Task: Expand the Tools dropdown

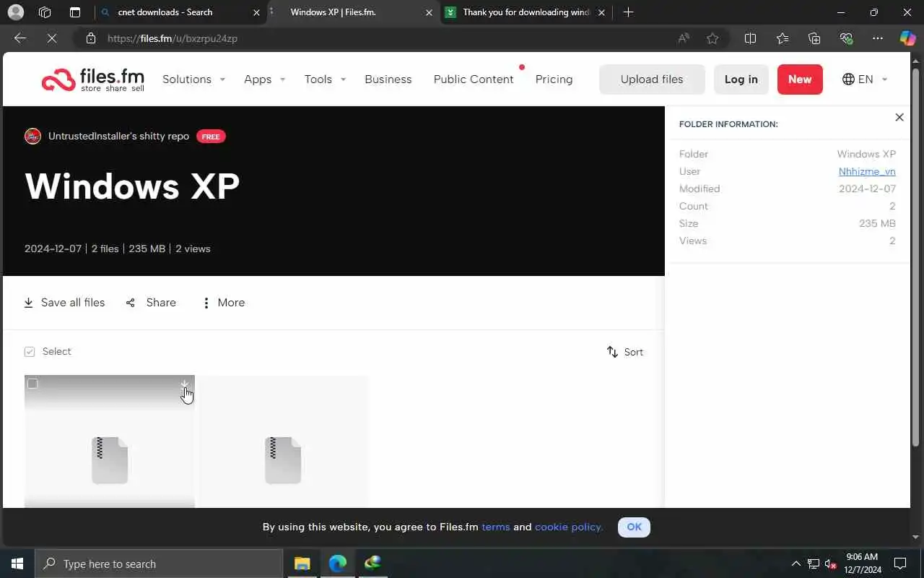Action: pyautogui.click(x=325, y=79)
